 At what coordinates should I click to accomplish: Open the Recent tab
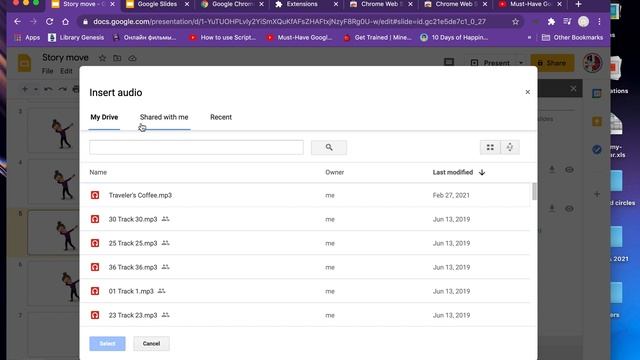[x=221, y=117]
